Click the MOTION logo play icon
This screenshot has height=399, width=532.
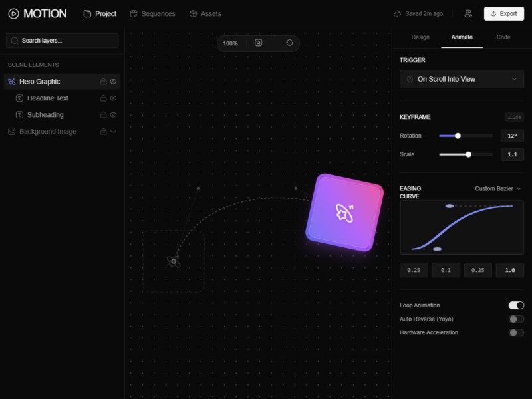point(13,13)
